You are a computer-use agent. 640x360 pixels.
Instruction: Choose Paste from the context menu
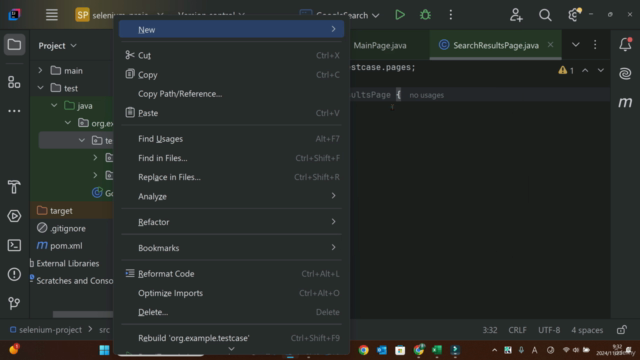click(x=231, y=113)
